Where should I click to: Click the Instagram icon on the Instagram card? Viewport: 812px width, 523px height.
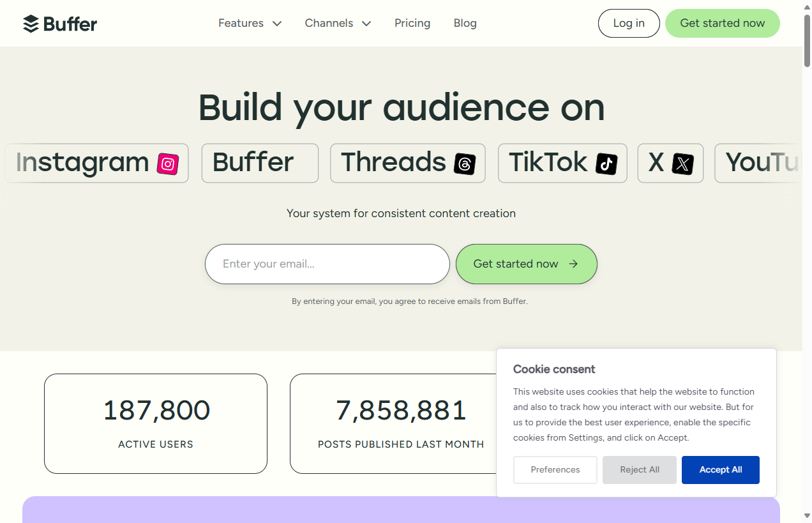167,163
